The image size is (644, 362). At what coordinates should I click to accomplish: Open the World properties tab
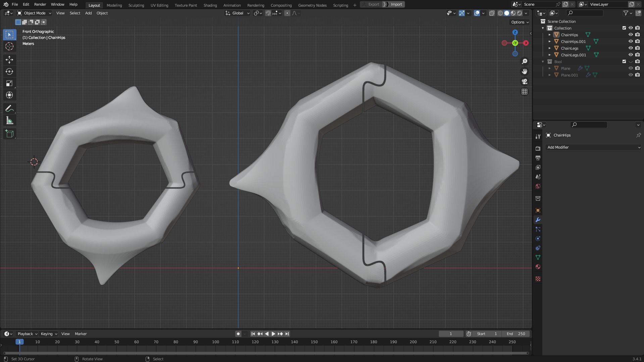tap(538, 186)
